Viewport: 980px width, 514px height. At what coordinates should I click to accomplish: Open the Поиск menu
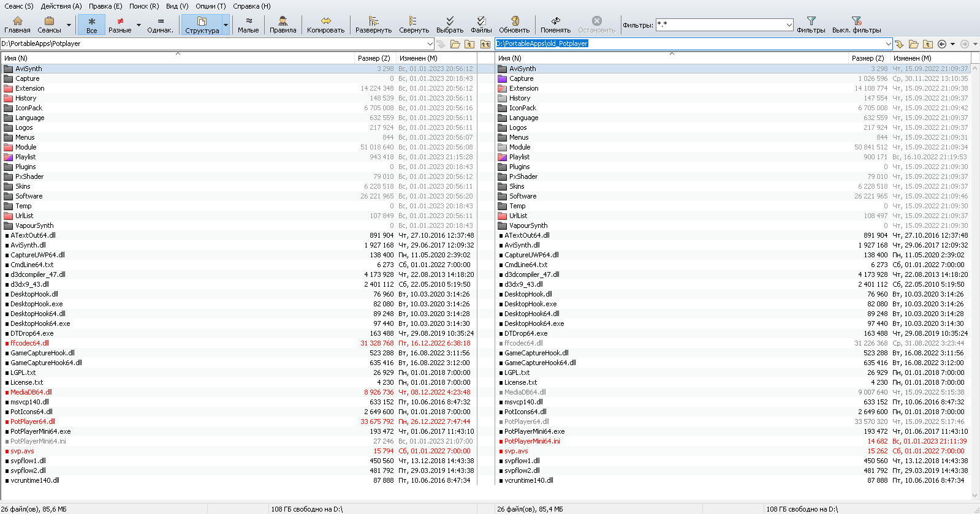[x=144, y=6]
